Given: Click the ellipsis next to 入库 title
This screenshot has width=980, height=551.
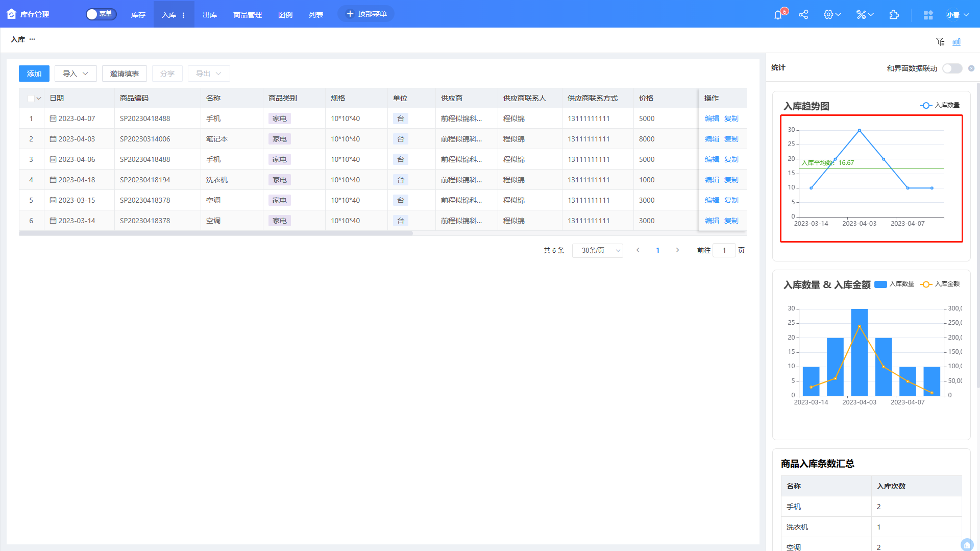Looking at the screenshot, I should (x=32, y=39).
